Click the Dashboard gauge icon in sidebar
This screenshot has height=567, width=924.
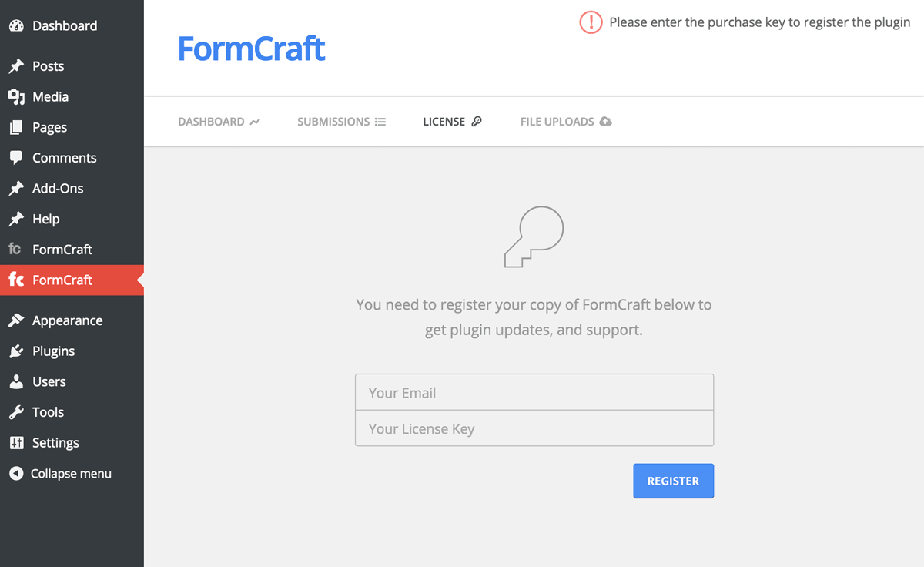16,25
